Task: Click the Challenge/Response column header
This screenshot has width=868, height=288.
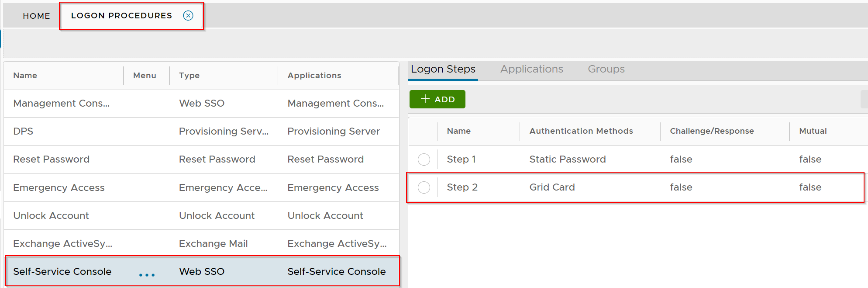Action: coord(711,131)
